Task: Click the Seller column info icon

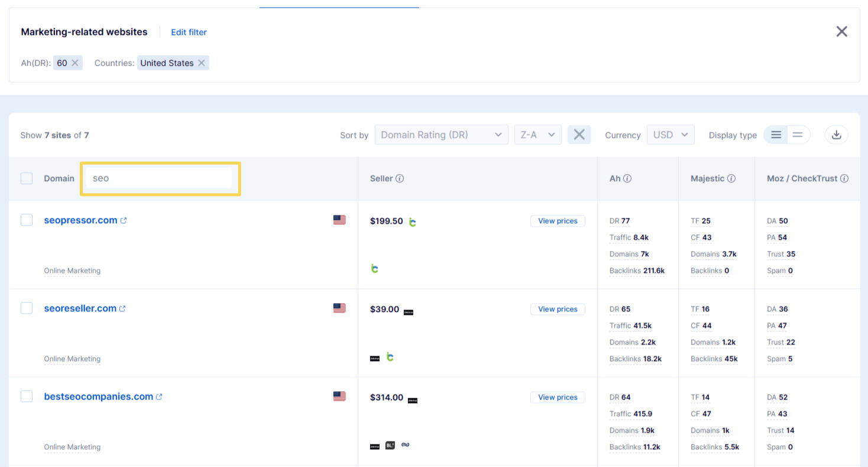Action: click(x=400, y=179)
